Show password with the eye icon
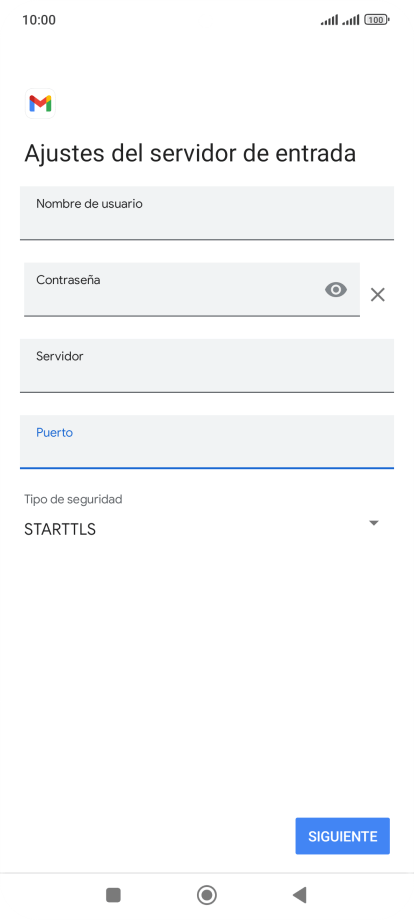Screen dimensions: 414x920 tap(336, 290)
